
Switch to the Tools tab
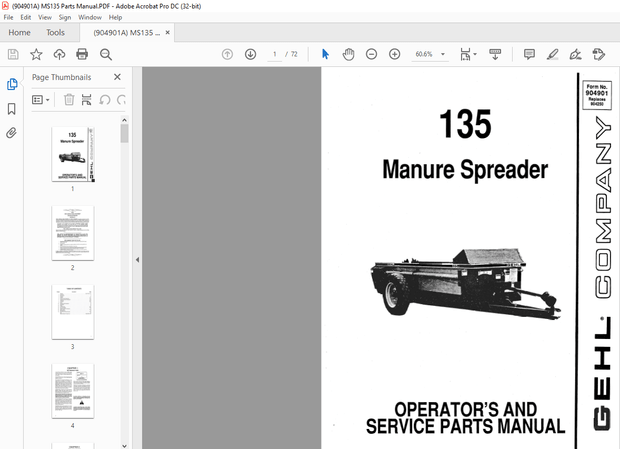(x=55, y=32)
